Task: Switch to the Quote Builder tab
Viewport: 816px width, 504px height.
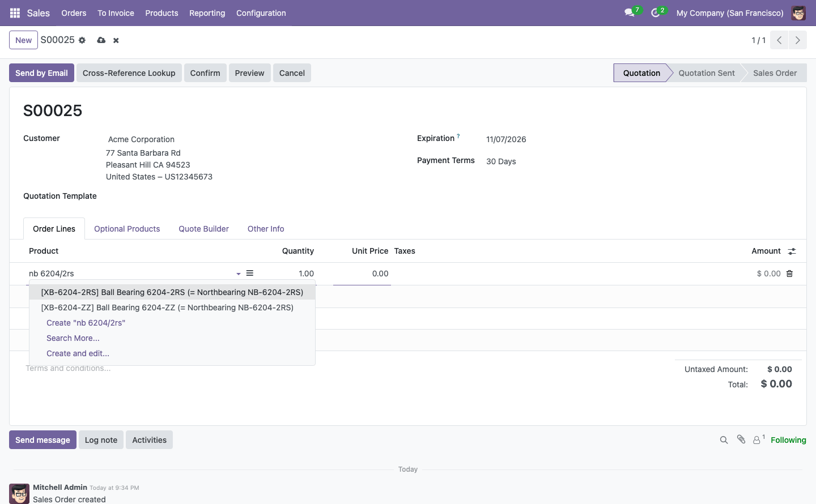Action: 204,229
